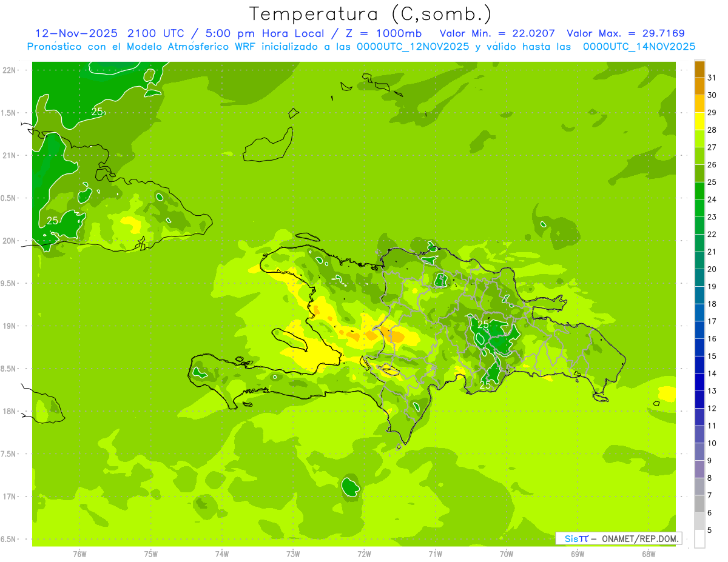This screenshot has height=562, width=728.
Task: Pick the white swatch below 5
Action: coord(699,539)
